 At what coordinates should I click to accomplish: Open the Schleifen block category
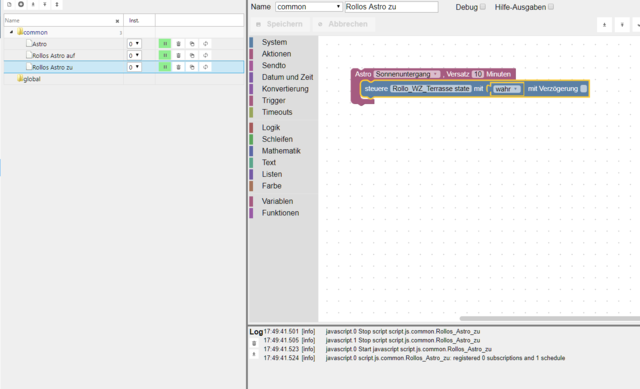pos(277,139)
